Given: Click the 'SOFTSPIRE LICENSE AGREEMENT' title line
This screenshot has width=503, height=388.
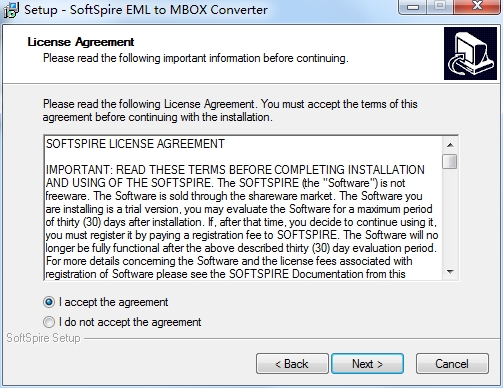Looking at the screenshot, I should coord(135,144).
